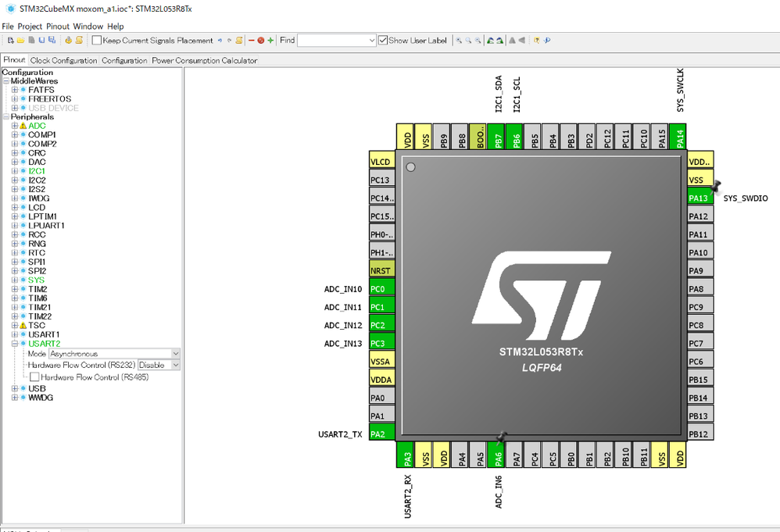Click the gray document icon after the folder
The image size is (780, 532).
tap(31, 41)
